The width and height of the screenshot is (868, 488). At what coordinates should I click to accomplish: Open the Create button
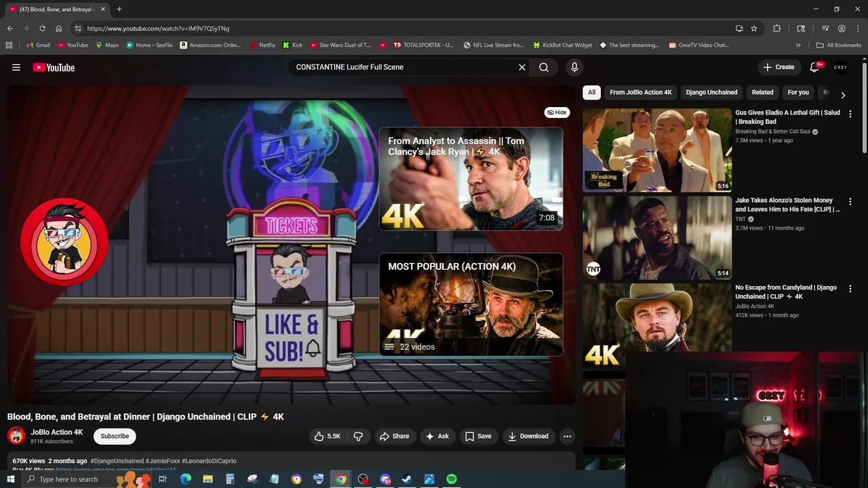click(x=778, y=67)
